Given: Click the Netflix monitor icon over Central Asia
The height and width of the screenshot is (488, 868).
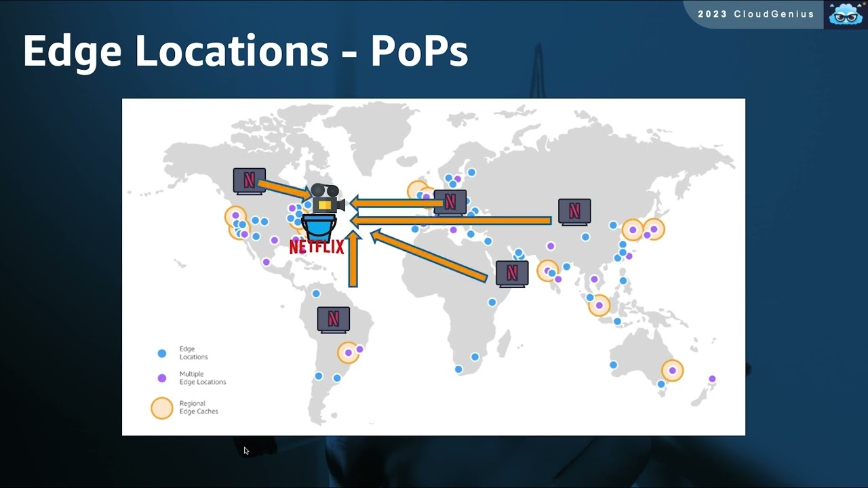Looking at the screenshot, I should [574, 211].
